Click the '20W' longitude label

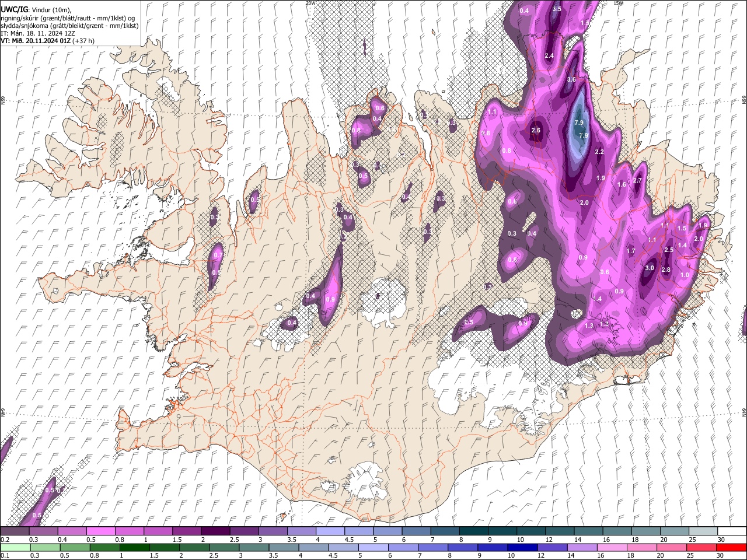point(310,3)
